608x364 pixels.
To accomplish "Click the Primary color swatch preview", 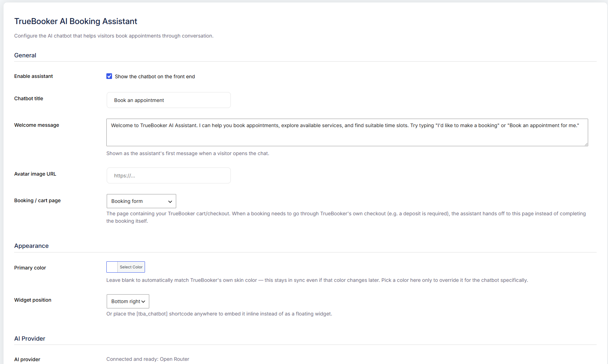I will [112, 267].
